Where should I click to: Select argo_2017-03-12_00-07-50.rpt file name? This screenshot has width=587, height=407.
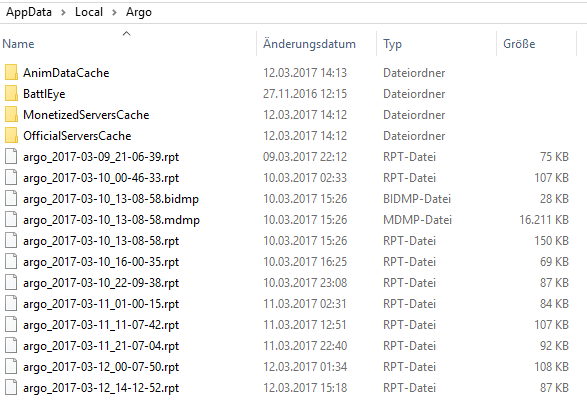[x=101, y=367]
